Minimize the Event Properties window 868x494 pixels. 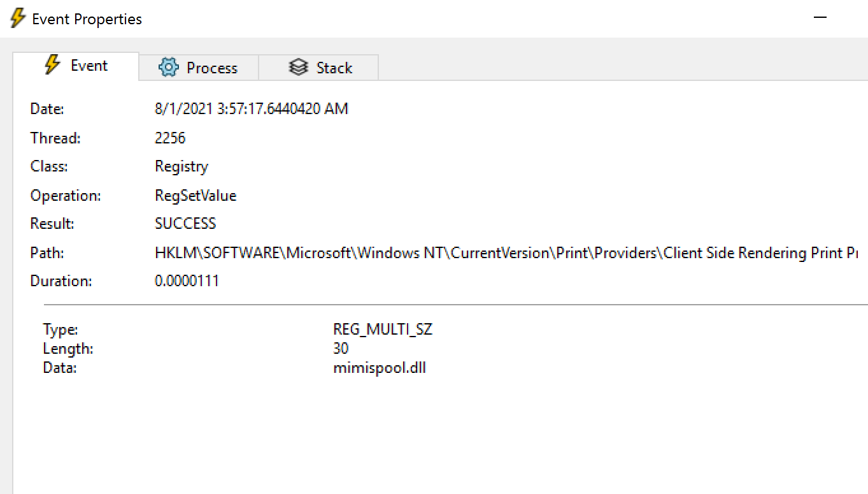click(x=820, y=18)
